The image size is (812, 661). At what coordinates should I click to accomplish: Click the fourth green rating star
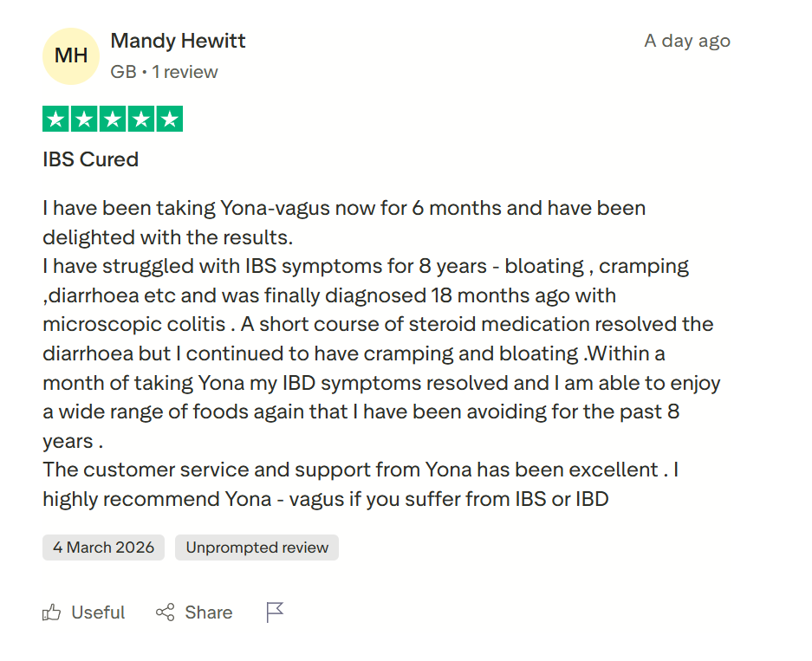click(x=140, y=120)
